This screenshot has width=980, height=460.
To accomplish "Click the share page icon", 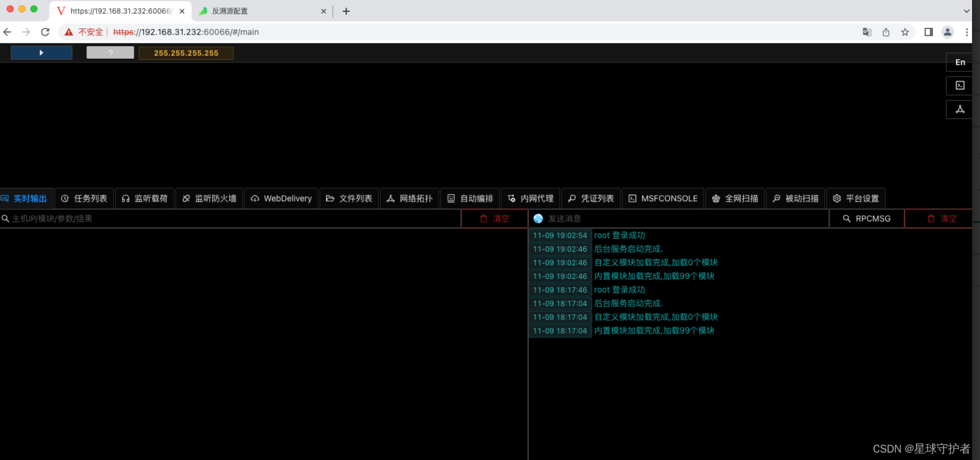I will point(886,32).
